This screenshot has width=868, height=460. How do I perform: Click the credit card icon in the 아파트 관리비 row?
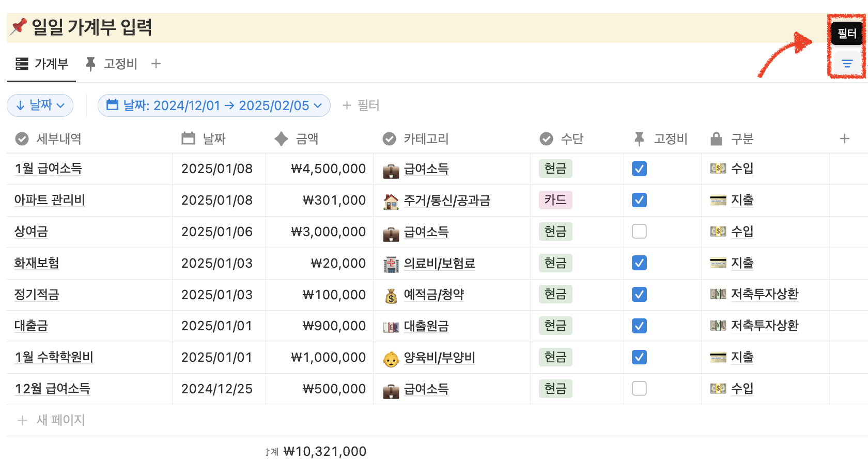pyautogui.click(x=718, y=200)
